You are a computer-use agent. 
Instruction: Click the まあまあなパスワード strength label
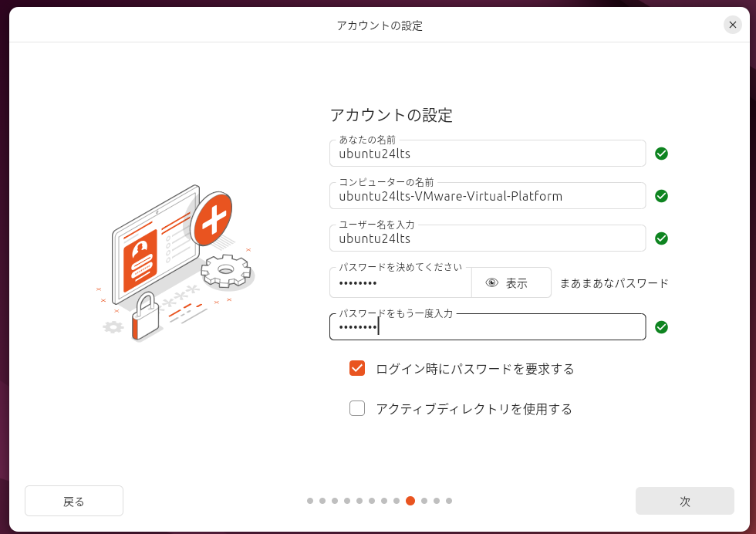[614, 283]
